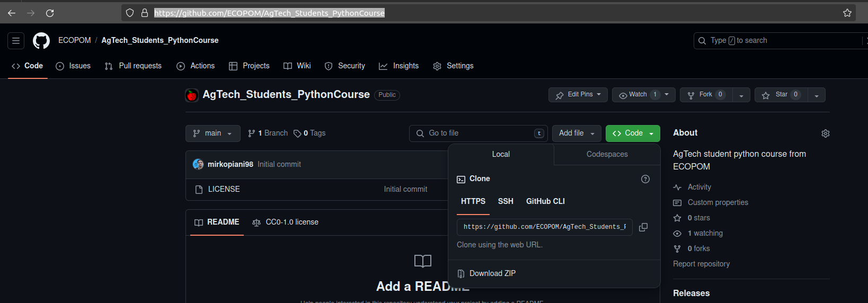Image resolution: width=868 pixels, height=303 pixels.
Task: Open GitHub homepage via Octocat logo
Action: tap(41, 40)
